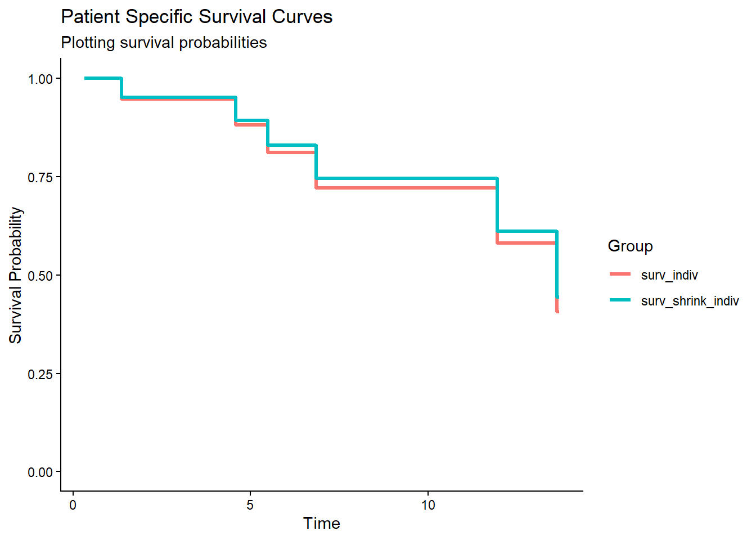The width and height of the screenshot is (756, 540).
Task: Select the surv_indiv legend label
Action: [669, 275]
